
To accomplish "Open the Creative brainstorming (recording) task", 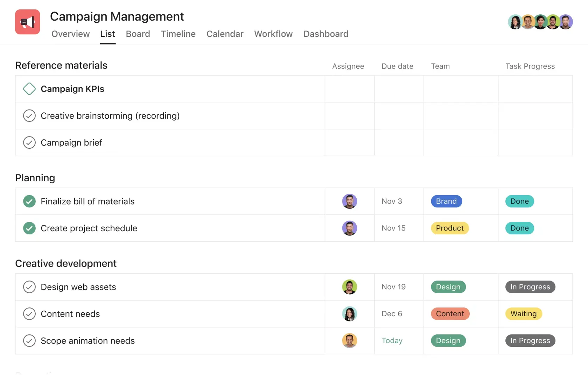I will 110,116.
